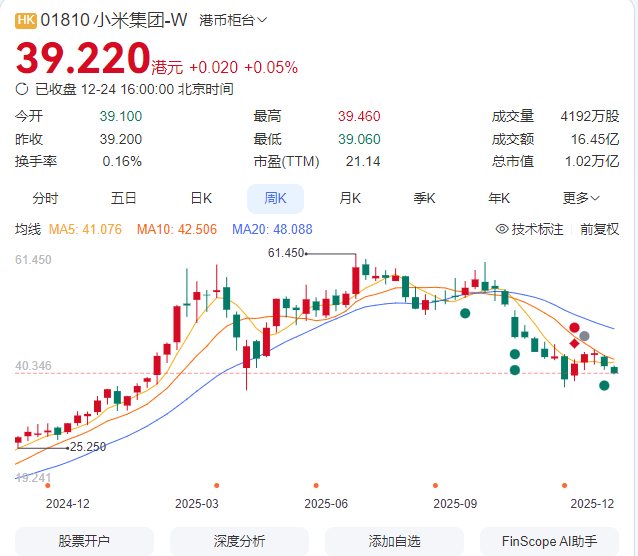
Task: Click the 总市值 value 1.02万亿
Action: click(x=592, y=161)
